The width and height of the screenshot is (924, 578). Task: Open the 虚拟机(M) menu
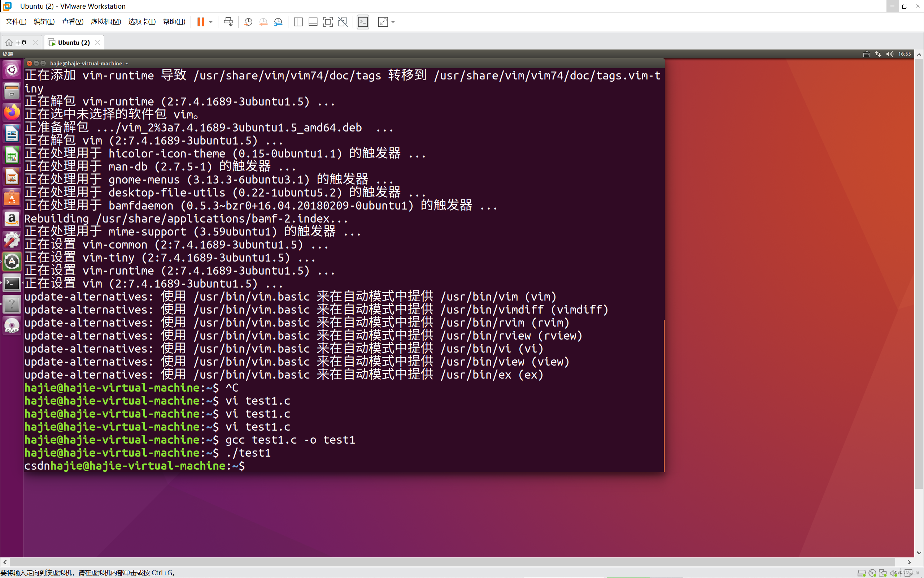pos(106,21)
